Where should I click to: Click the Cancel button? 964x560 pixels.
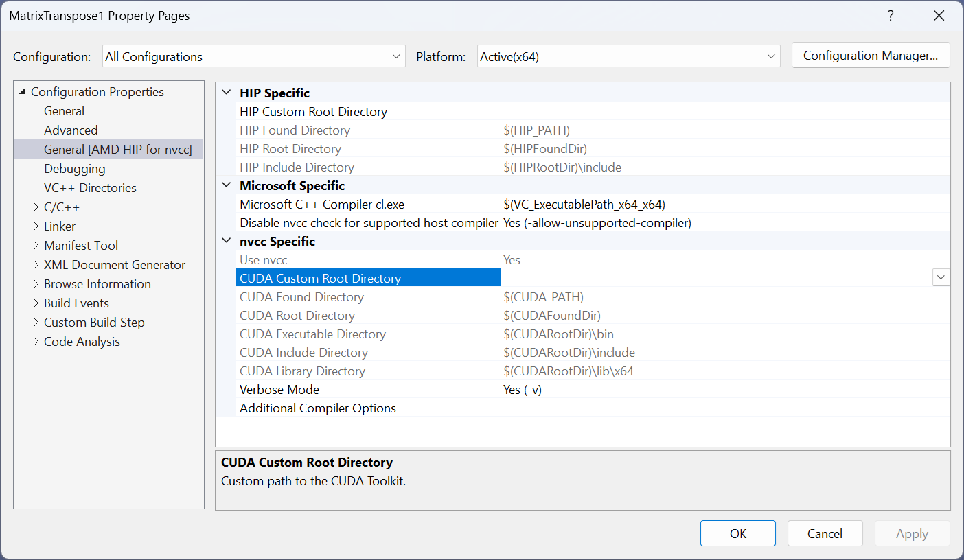click(825, 534)
